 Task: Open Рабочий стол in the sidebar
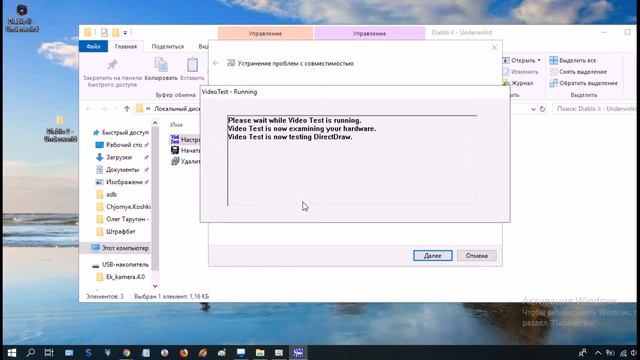point(122,145)
